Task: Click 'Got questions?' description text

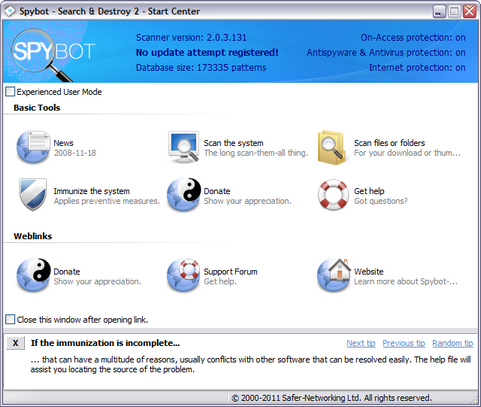Action: click(x=381, y=201)
